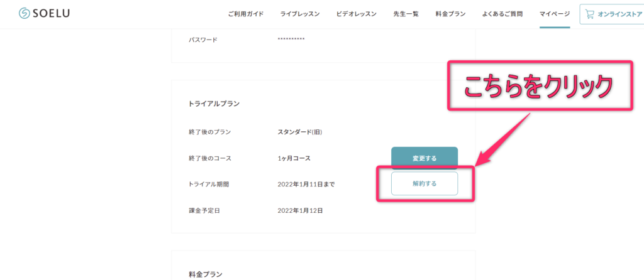Click the SOELU wordmark text
The height and width of the screenshot is (280, 644).
52,14
